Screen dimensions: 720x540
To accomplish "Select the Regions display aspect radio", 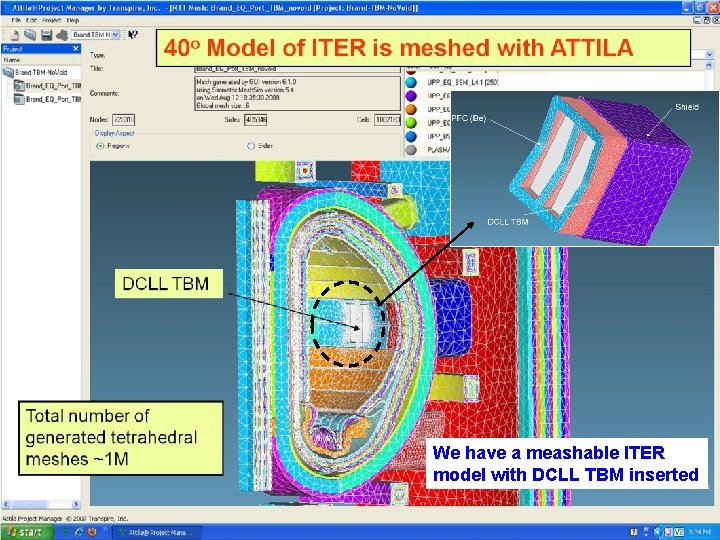I will (100, 146).
